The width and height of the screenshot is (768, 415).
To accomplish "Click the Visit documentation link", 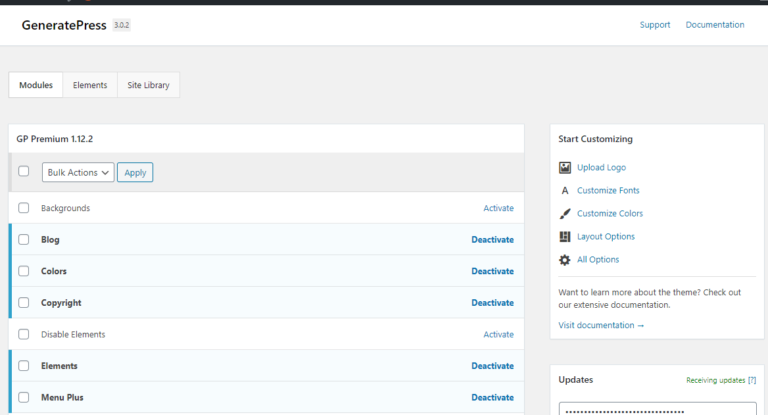I will [601, 325].
